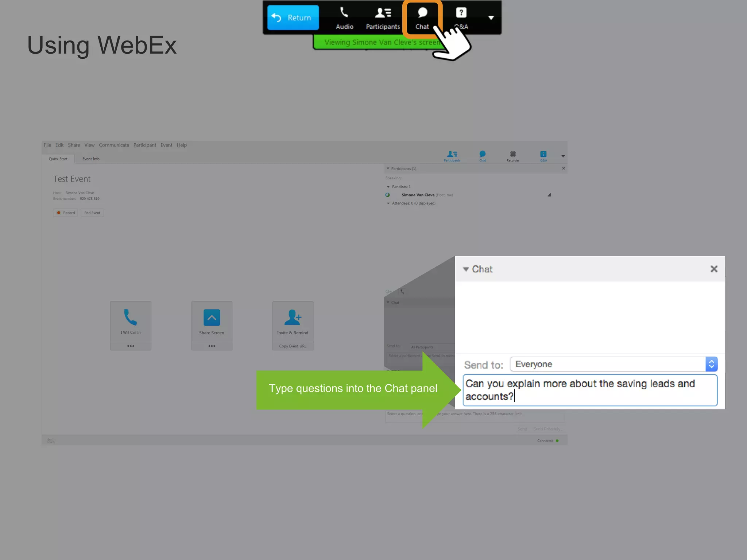Click the End Event button
This screenshot has width=747, height=560.
(x=92, y=213)
